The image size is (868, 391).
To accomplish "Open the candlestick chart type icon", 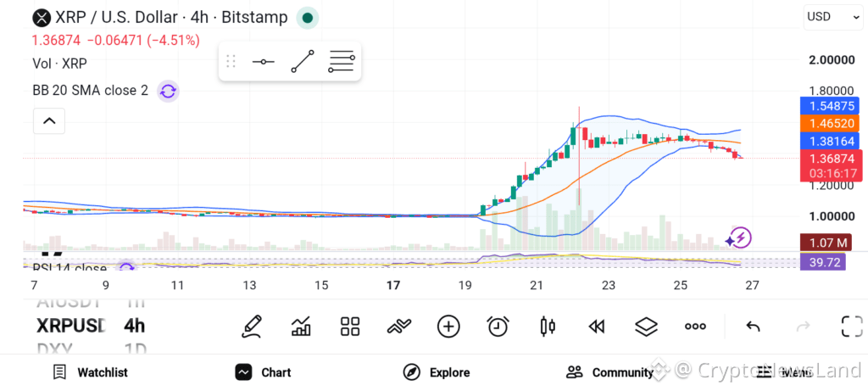I will click(548, 327).
